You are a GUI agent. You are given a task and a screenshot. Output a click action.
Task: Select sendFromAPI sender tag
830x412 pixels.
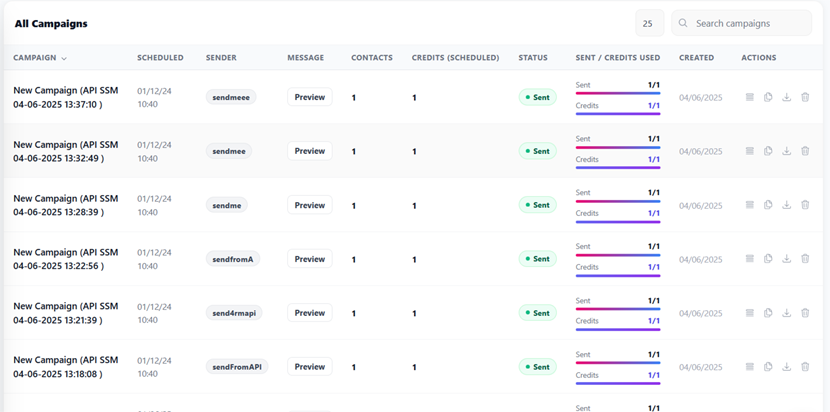[x=237, y=366]
